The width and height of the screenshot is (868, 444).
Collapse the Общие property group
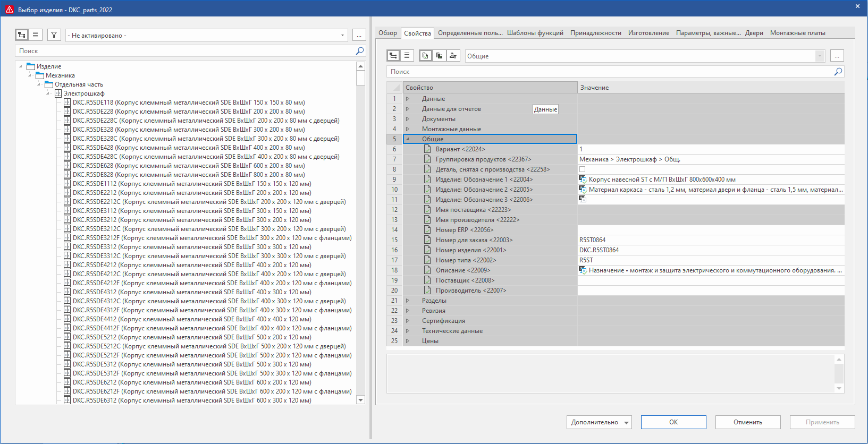pos(408,139)
